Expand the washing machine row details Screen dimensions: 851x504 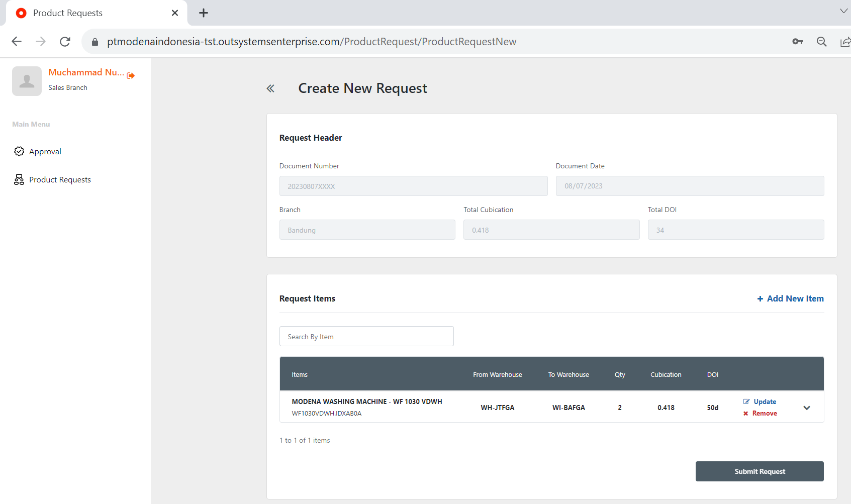click(806, 408)
